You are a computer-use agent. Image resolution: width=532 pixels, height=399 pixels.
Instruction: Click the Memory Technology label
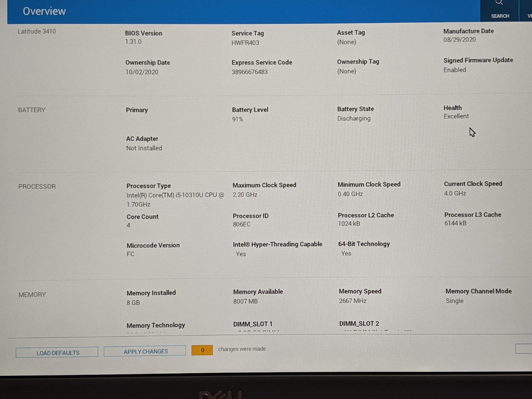point(156,325)
